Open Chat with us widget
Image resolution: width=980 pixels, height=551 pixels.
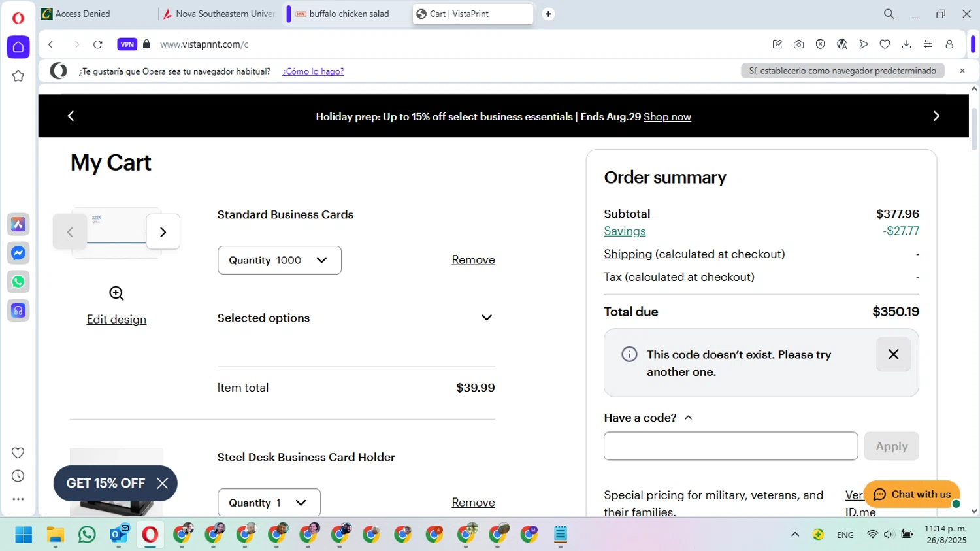[912, 494]
